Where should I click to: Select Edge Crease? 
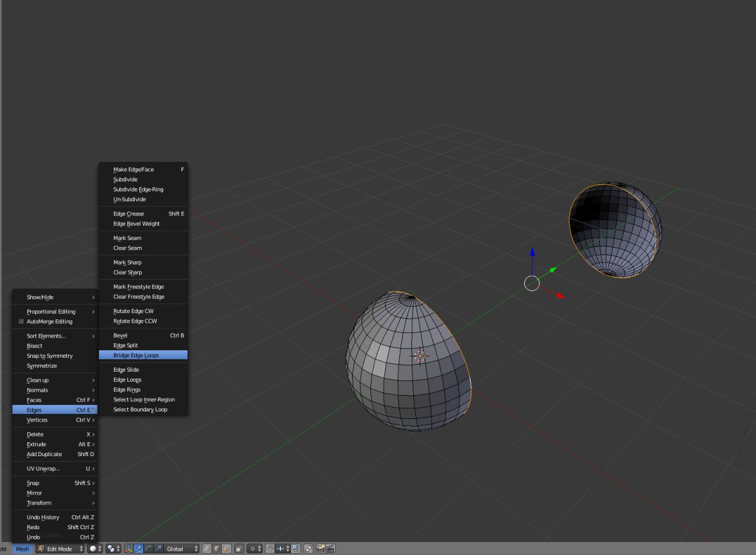click(143, 214)
